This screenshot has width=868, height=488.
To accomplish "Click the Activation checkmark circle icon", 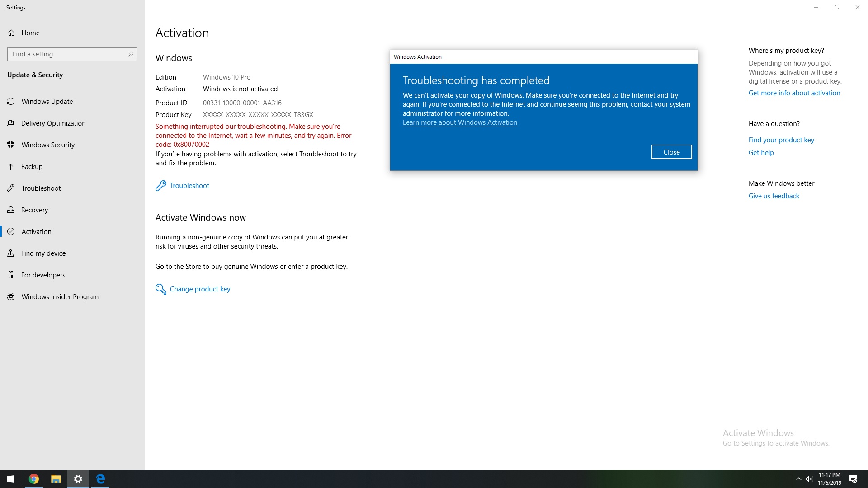I will (11, 232).
